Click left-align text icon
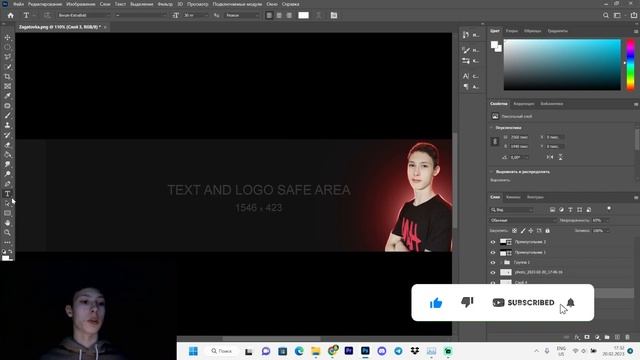The width and height of the screenshot is (640, 360). point(269,16)
